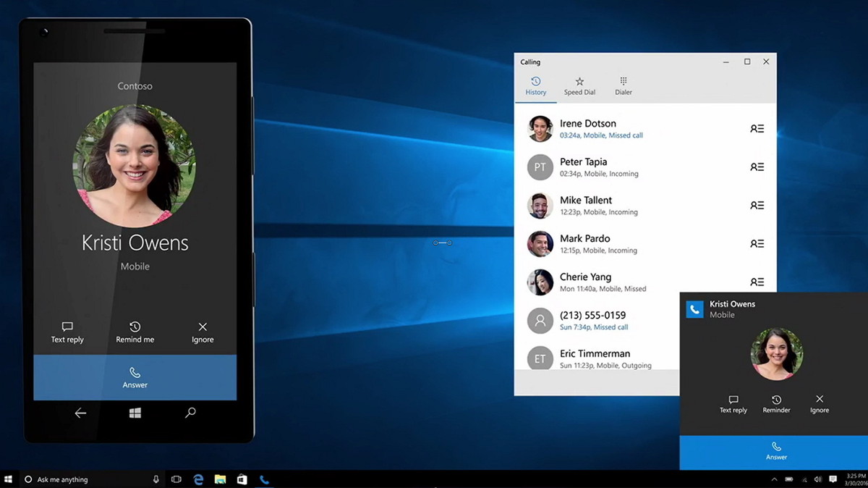
Task: Tap the search icon on the phone navigation bar
Action: pos(190,413)
